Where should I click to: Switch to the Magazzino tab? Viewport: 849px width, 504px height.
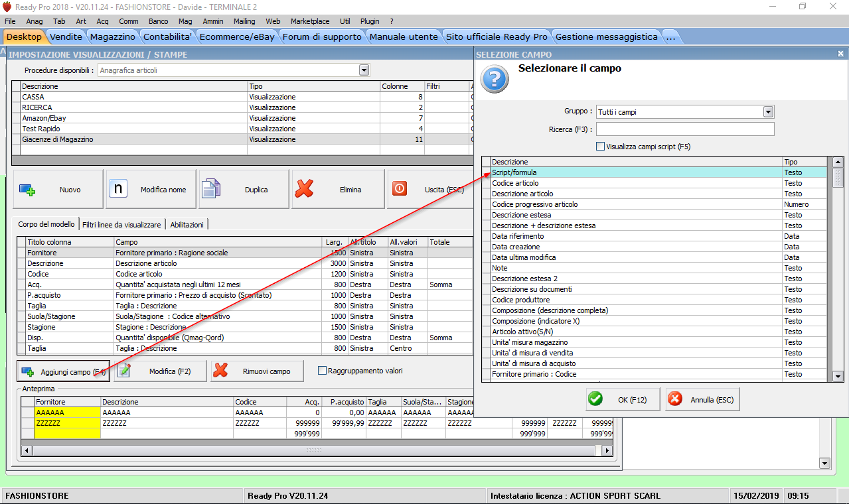[x=113, y=36]
